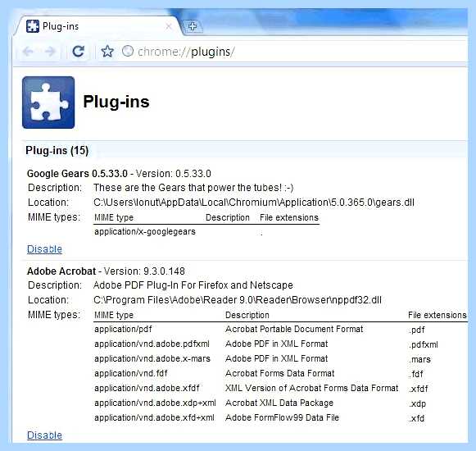This screenshot has width=476, height=451.
Task: Reload the plugins page
Action: point(79,52)
